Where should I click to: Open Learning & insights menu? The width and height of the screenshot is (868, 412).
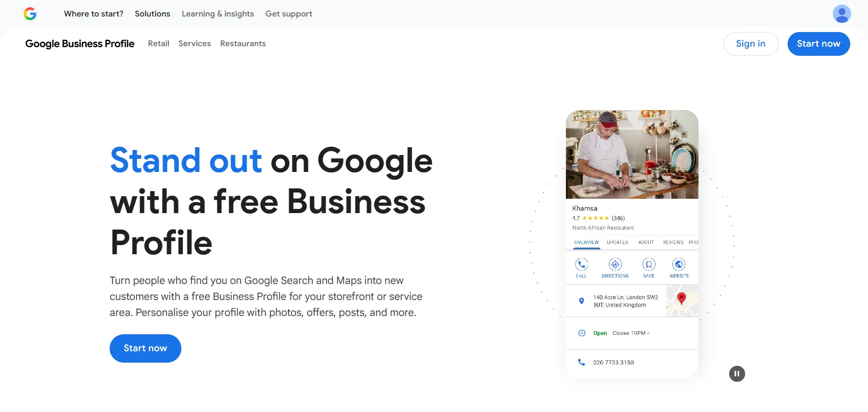(217, 14)
